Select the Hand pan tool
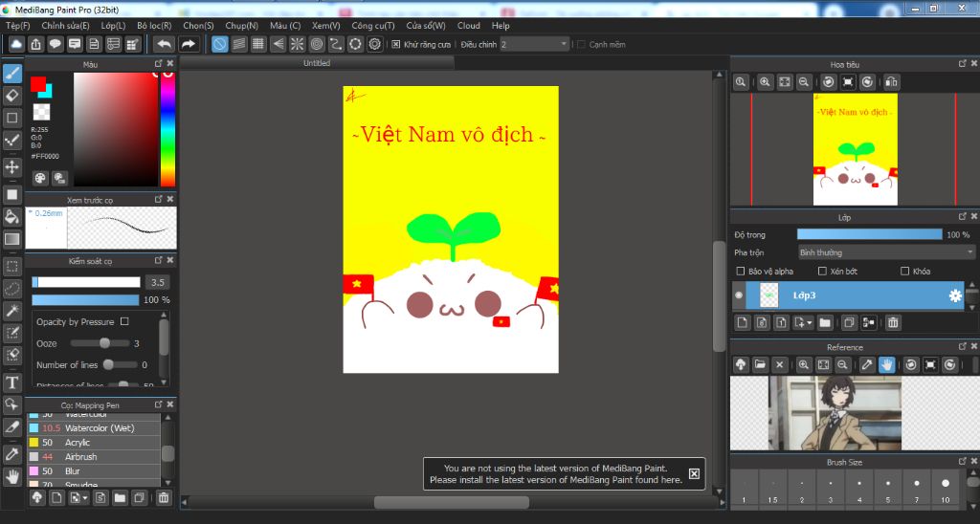This screenshot has height=524, width=980. coord(11,476)
